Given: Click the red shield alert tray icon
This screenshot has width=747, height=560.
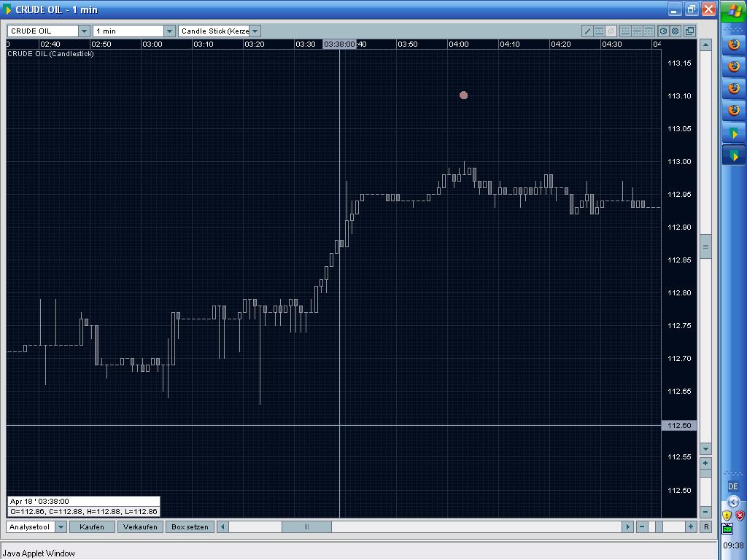Looking at the screenshot, I should [740, 516].
